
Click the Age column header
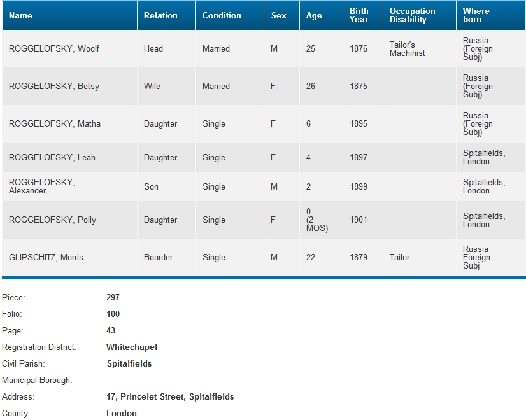pyautogui.click(x=314, y=15)
